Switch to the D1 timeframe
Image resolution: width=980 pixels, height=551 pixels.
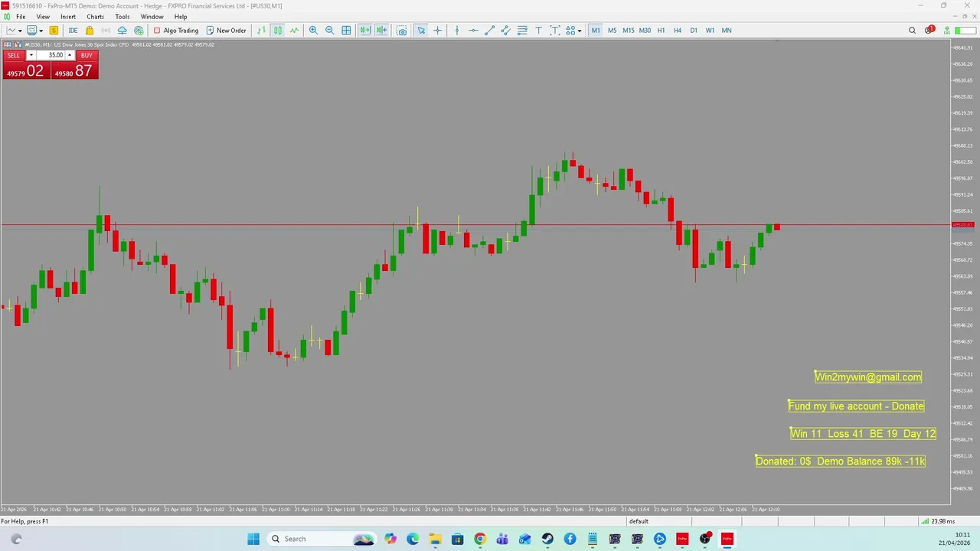[694, 31]
